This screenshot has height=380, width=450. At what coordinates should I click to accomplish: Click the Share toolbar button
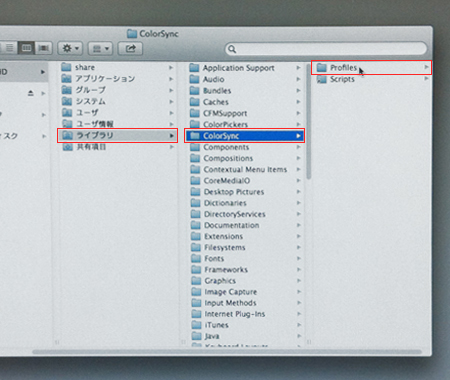[130, 49]
